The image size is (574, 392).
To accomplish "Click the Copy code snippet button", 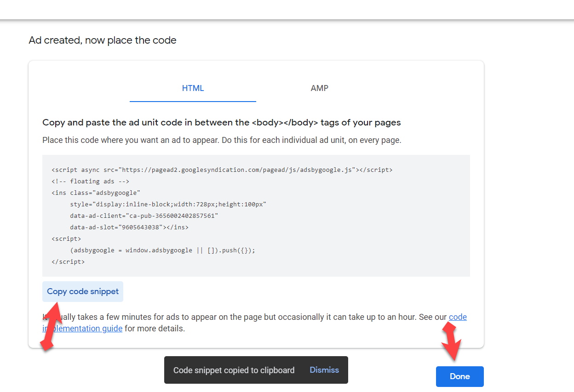I will pyautogui.click(x=83, y=291).
